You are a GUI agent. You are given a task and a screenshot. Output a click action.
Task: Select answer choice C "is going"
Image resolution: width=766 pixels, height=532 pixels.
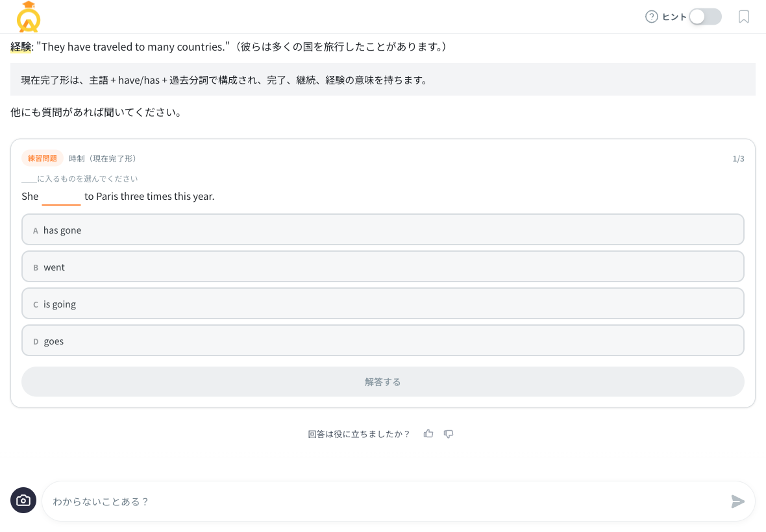(383, 303)
